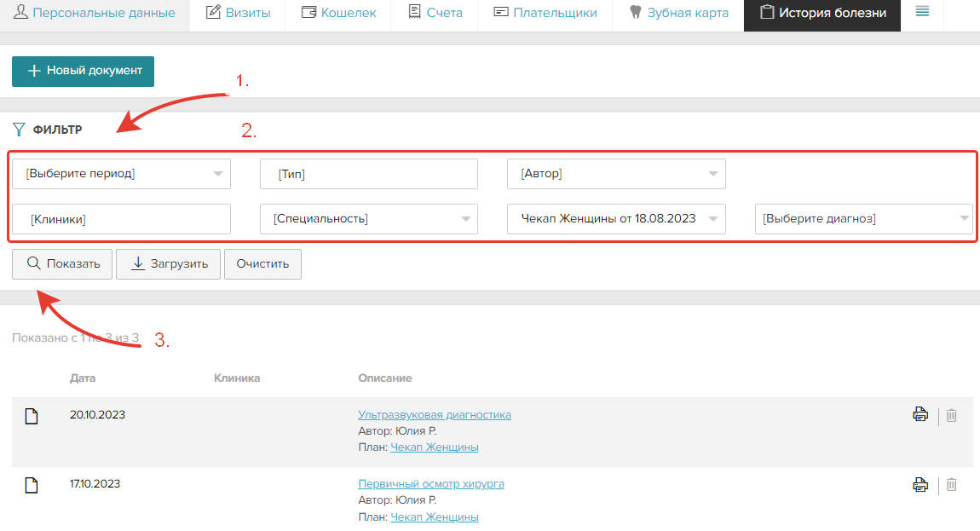Click the Загрузить download button
The height and width of the screenshot is (531, 980).
(x=168, y=264)
